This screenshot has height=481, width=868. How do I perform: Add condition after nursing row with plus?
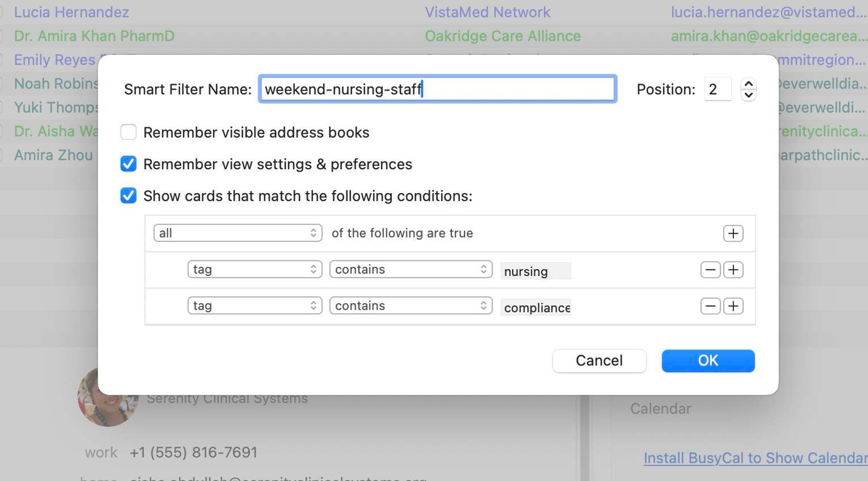(x=733, y=270)
